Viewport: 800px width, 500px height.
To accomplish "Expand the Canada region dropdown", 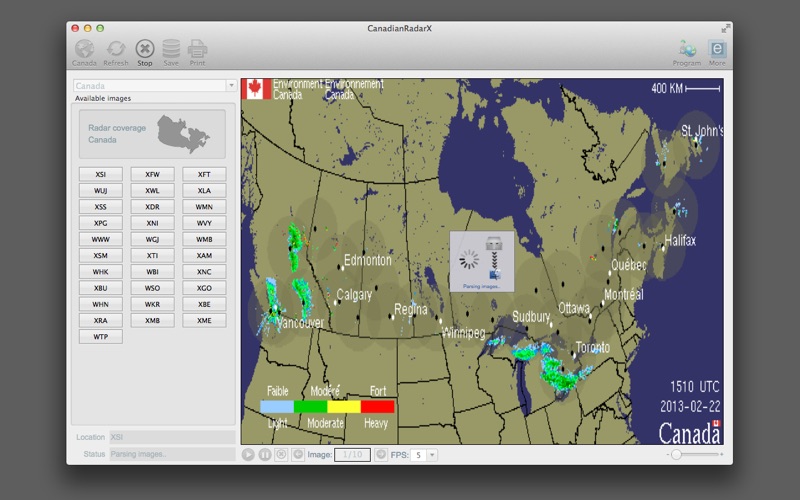I will point(231,86).
